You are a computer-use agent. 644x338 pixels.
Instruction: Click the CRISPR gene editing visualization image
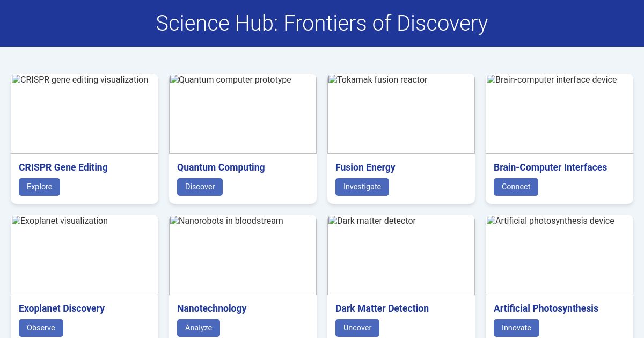tap(84, 114)
